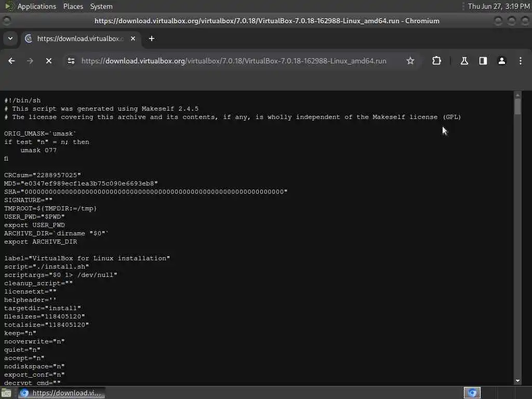The image size is (532, 399).
Task: Click the forward navigation arrow
Action: (30, 61)
